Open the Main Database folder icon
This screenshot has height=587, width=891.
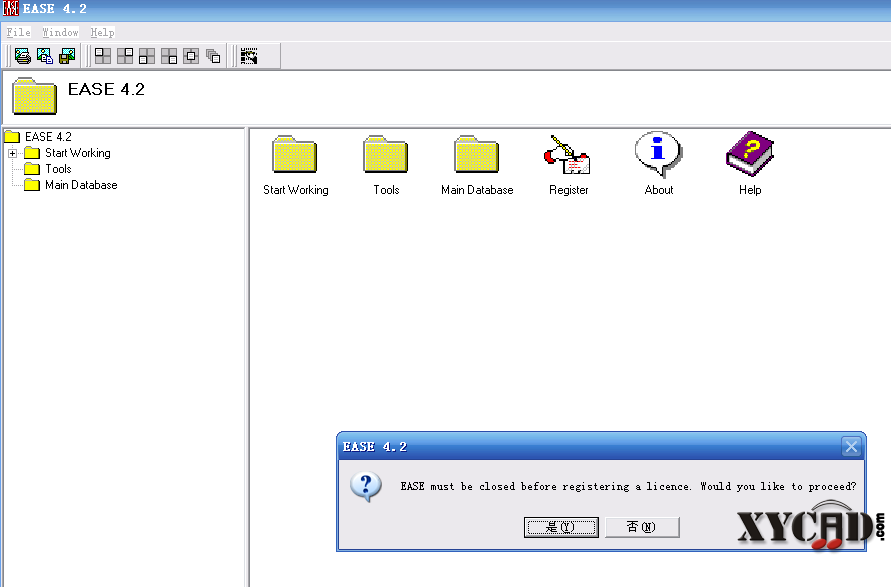coord(477,155)
